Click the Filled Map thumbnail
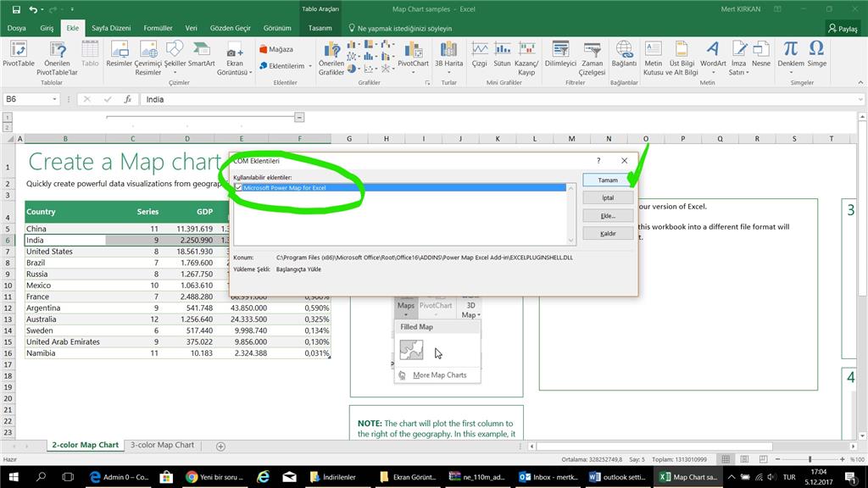The image size is (868, 488). [x=411, y=350]
